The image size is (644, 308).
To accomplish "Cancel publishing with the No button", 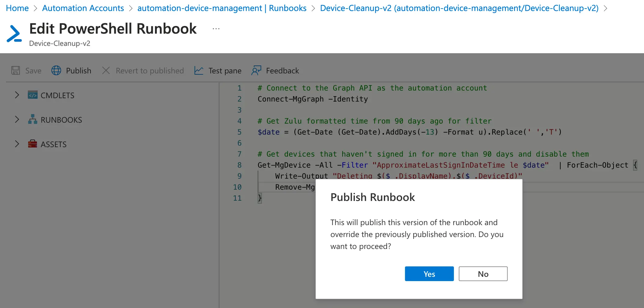I will pyautogui.click(x=483, y=274).
